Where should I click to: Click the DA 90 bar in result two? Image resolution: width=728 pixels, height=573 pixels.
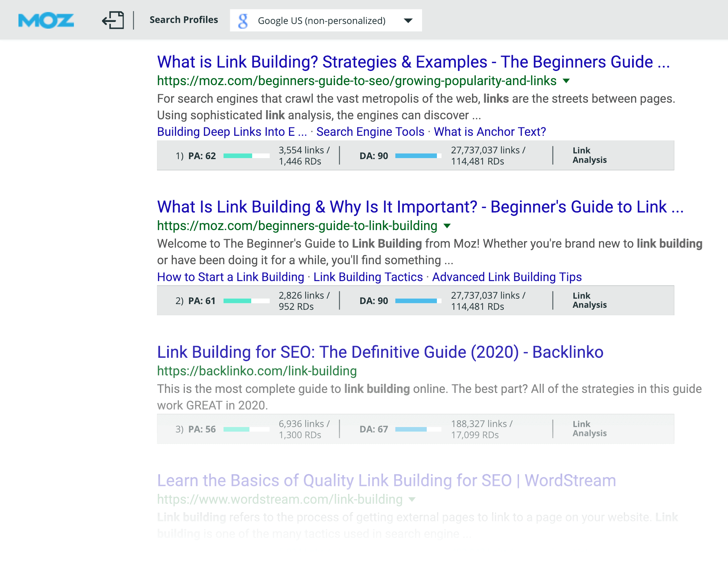click(418, 301)
